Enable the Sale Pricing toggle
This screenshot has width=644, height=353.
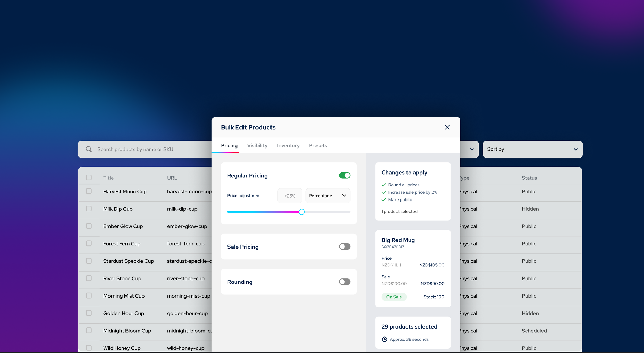tap(344, 247)
